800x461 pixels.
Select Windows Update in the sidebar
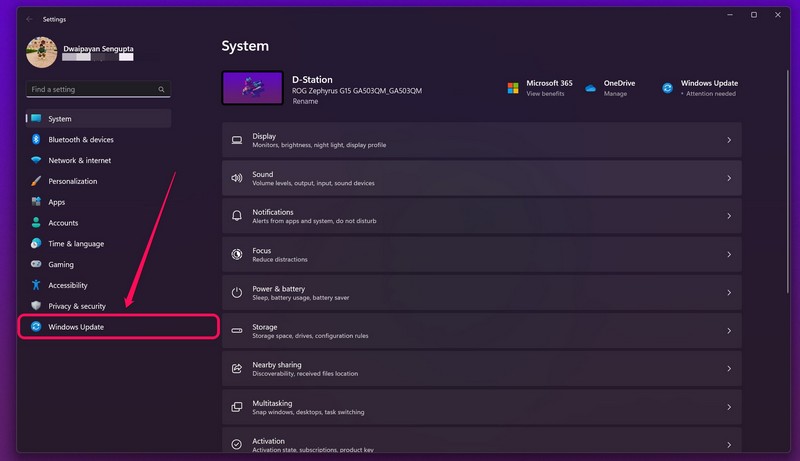[x=76, y=327]
